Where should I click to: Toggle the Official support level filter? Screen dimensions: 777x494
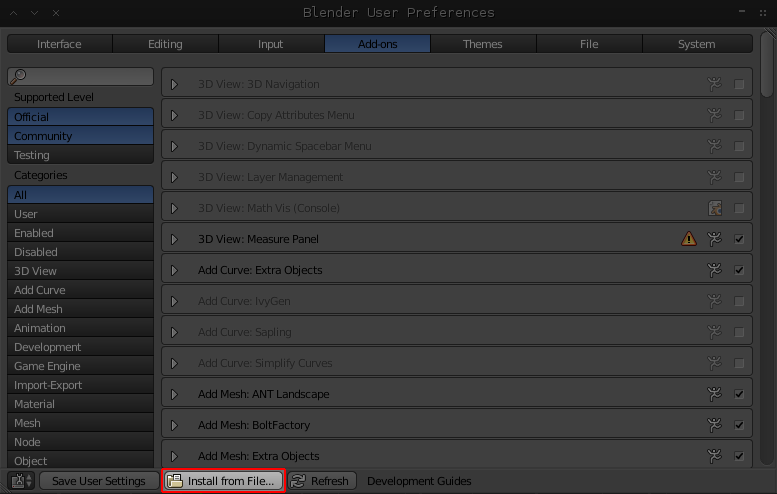click(80, 117)
